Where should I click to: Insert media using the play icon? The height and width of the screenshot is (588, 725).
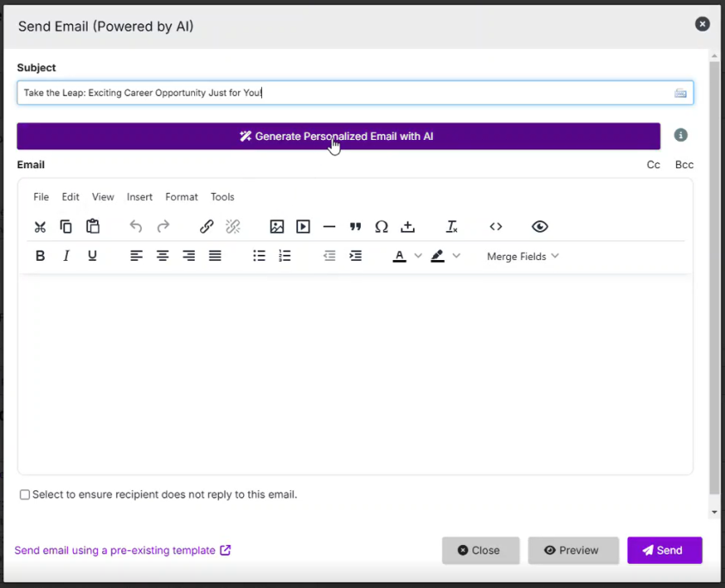[x=303, y=227]
